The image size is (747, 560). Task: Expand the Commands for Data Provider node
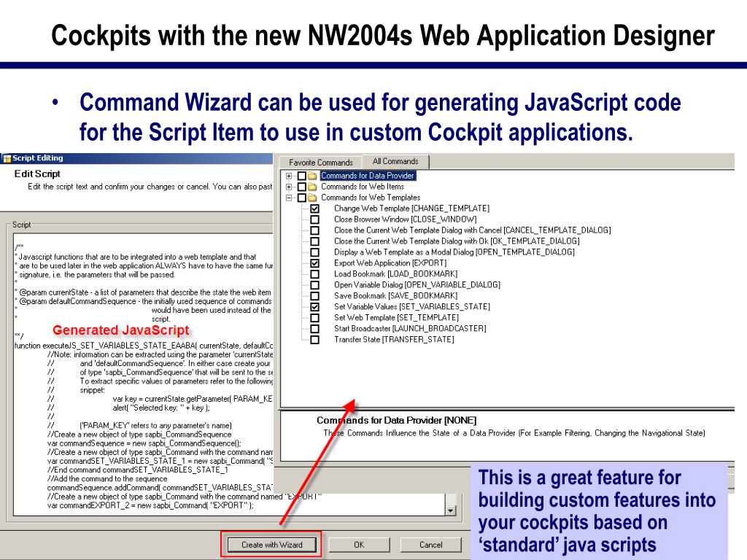pyautogui.click(x=289, y=176)
